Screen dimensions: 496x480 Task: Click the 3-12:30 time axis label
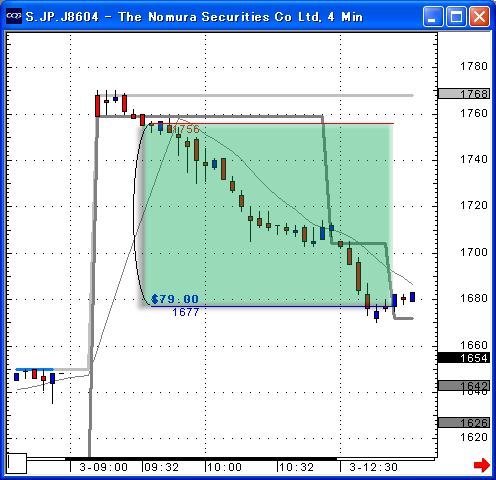(373, 467)
